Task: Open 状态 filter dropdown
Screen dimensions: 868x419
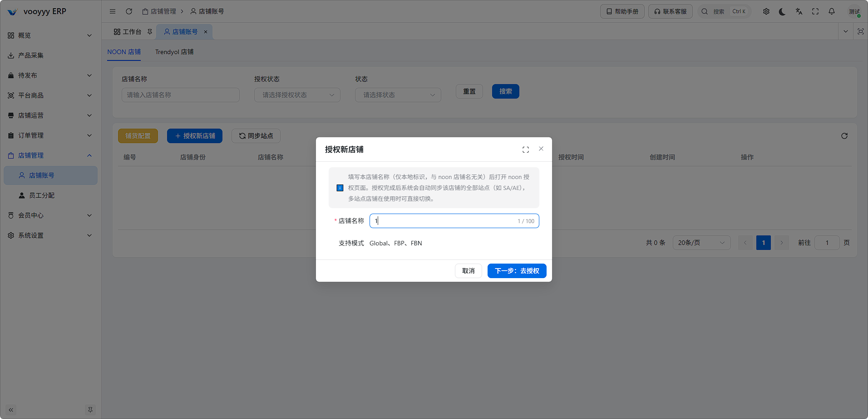Action: pyautogui.click(x=398, y=95)
